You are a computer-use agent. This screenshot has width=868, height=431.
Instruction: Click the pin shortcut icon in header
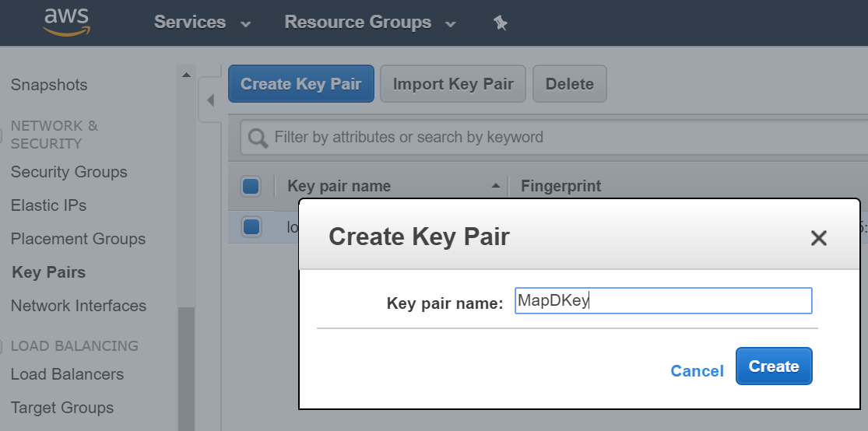click(x=501, y=23)
